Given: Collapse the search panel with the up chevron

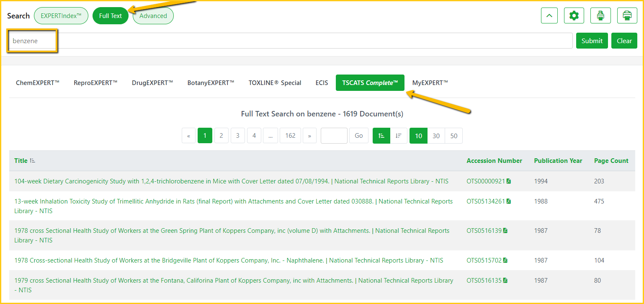Looking at the screenshot, I should [x=549, y=16].
